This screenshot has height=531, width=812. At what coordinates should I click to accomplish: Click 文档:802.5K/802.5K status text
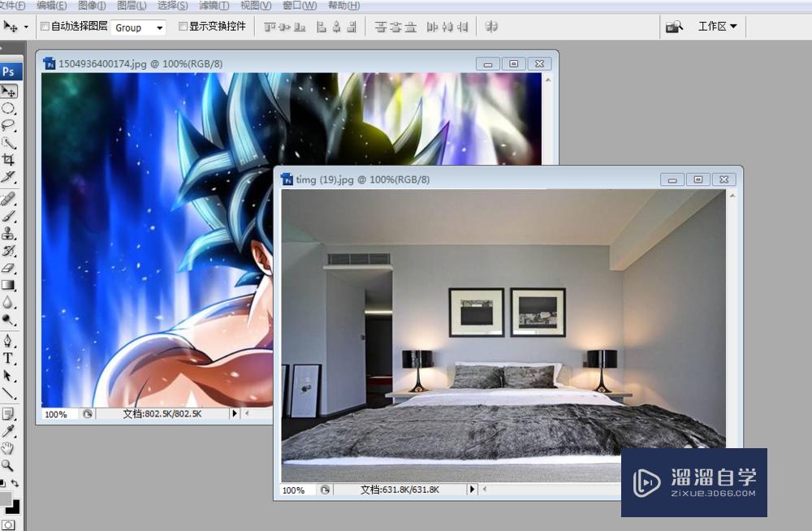[x=162, y=414]
